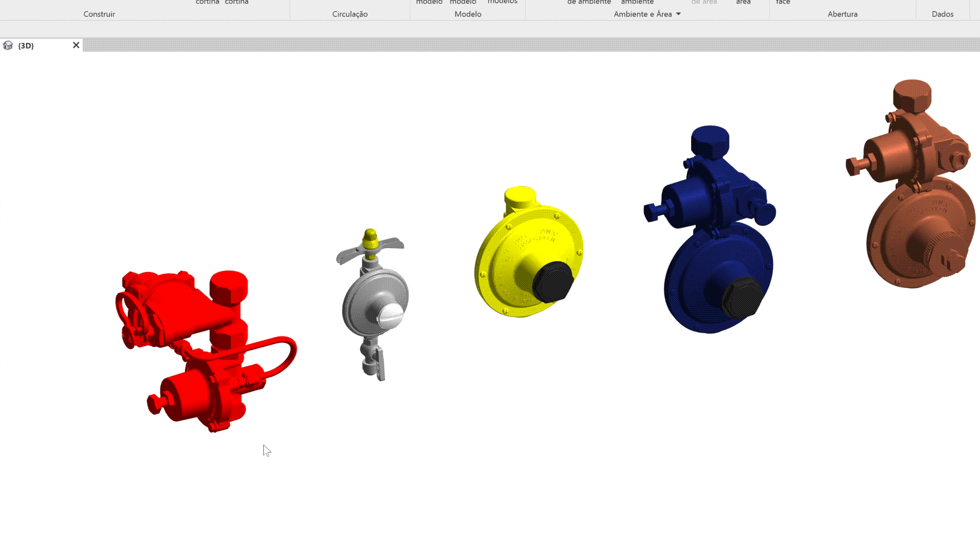
Task: Click the Abertura panel title
Action: coord(842,14)
